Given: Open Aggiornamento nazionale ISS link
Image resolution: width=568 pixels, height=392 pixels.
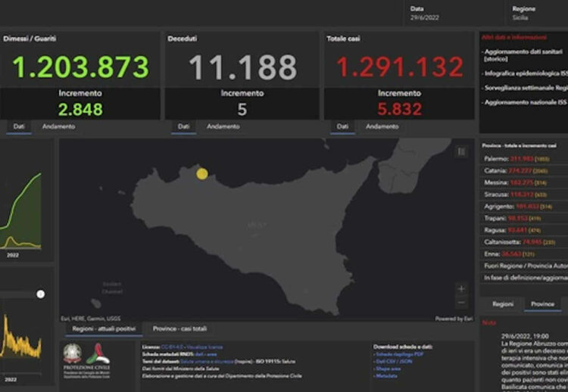Looking at the screenshot, I should [x=526, y=102].
